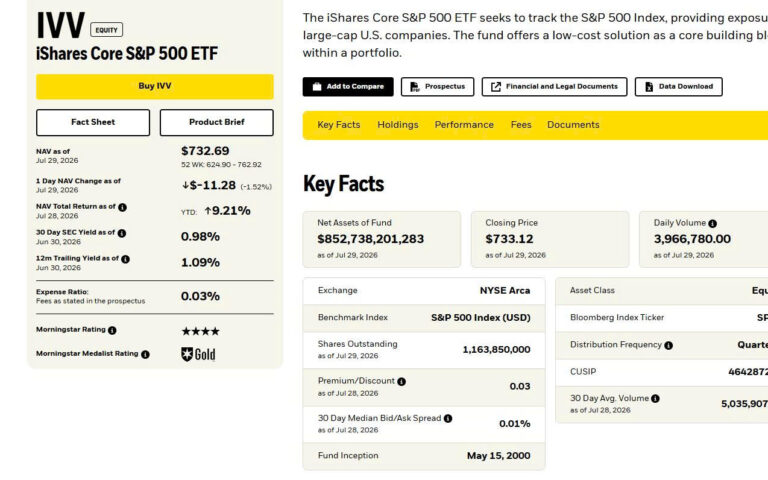Click the Data Download button
This screenshot has width=768, height=480.
coord(678,87)
